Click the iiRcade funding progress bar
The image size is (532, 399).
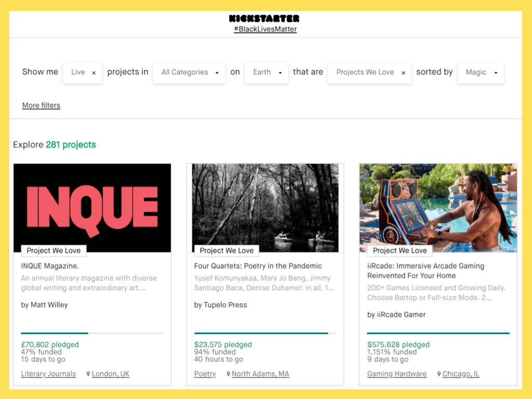438,333
